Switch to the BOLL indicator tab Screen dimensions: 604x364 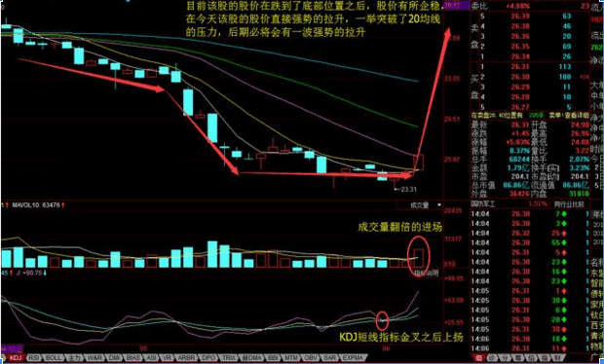54,358
